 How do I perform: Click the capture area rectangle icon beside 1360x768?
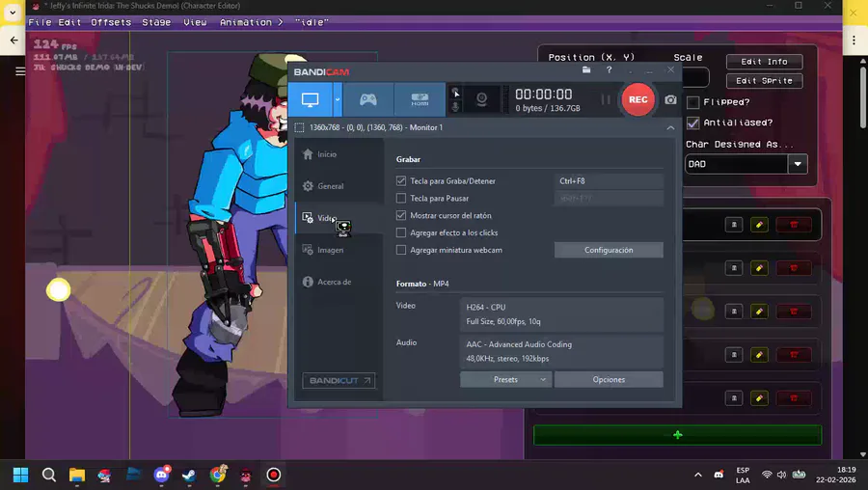(x=299, y=128)
